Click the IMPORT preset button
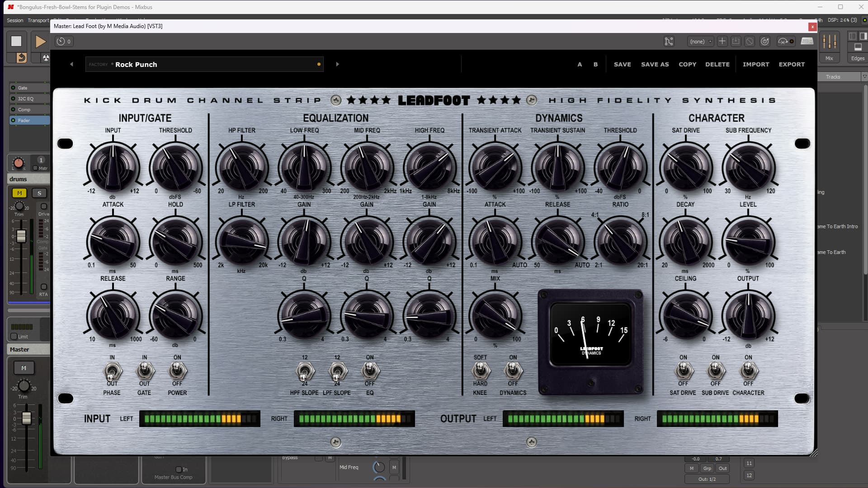 point(756,64)
